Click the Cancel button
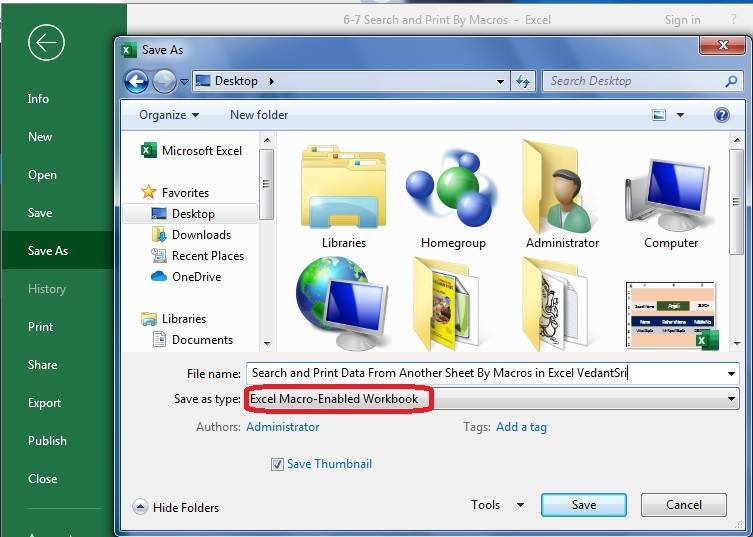 683,505
